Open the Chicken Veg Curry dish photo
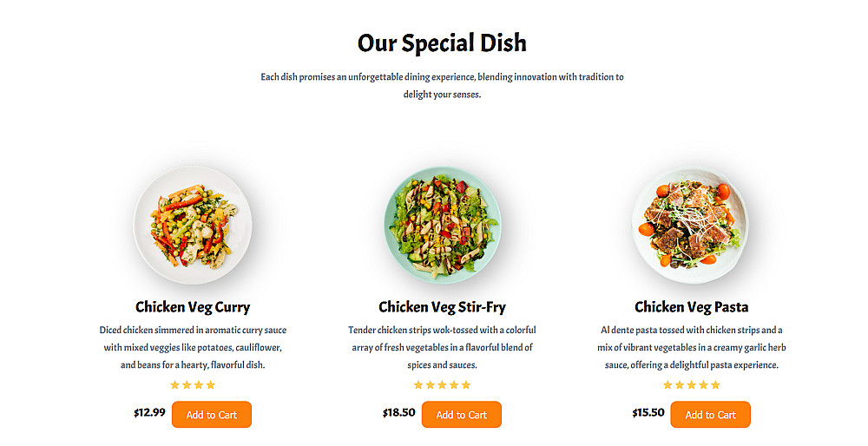Viewport: 868px width, 446px height. click(193, 226)
